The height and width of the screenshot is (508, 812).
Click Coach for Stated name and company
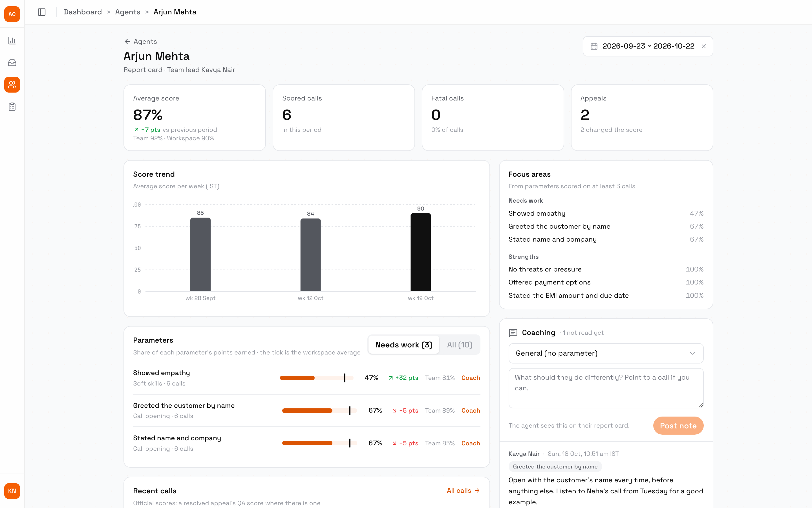point(470,443)
